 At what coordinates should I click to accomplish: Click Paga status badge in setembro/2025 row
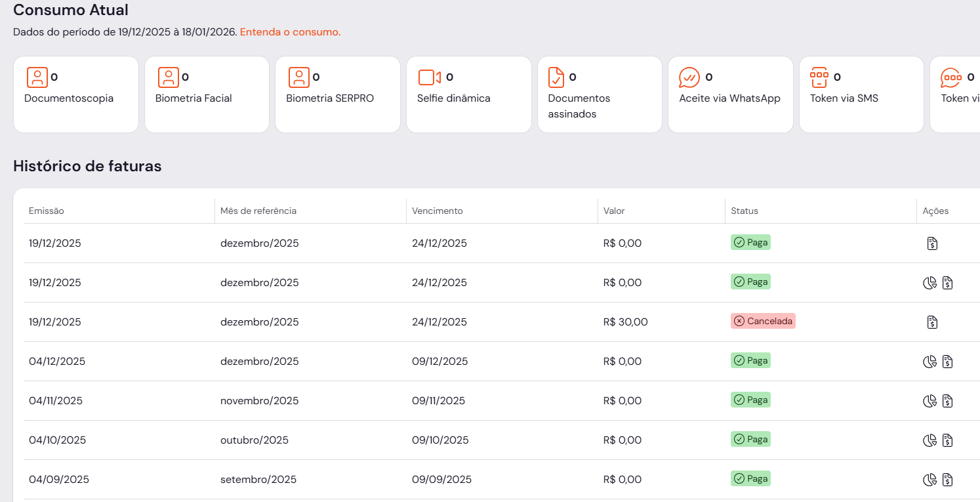click(x=750, y=479)
